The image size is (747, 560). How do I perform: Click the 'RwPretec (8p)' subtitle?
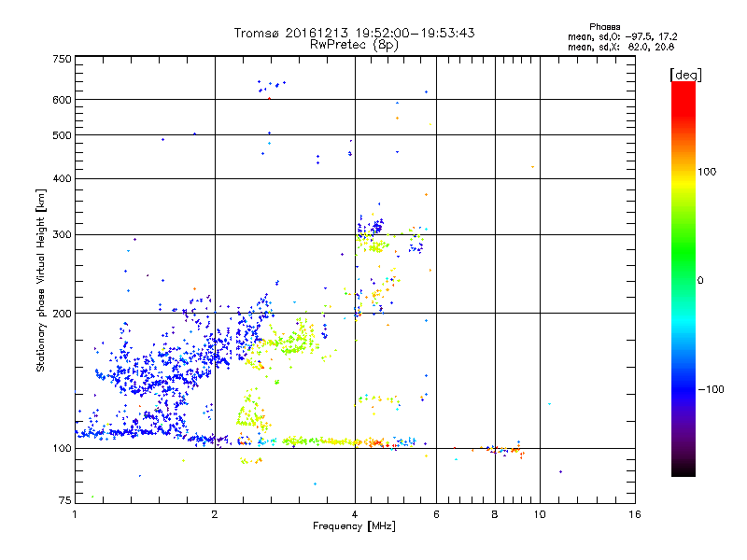pos(354,45)
